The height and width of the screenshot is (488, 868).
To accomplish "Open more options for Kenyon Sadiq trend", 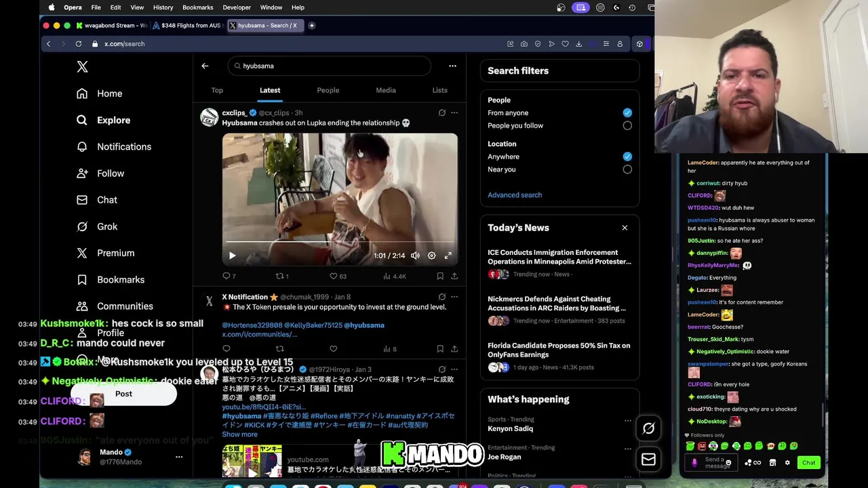I will (x=627, y=421).
